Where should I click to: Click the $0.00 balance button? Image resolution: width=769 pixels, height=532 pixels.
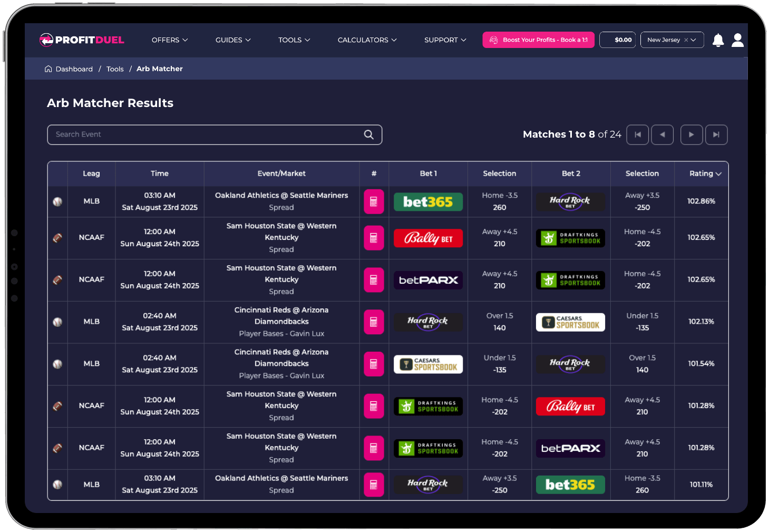618,40
